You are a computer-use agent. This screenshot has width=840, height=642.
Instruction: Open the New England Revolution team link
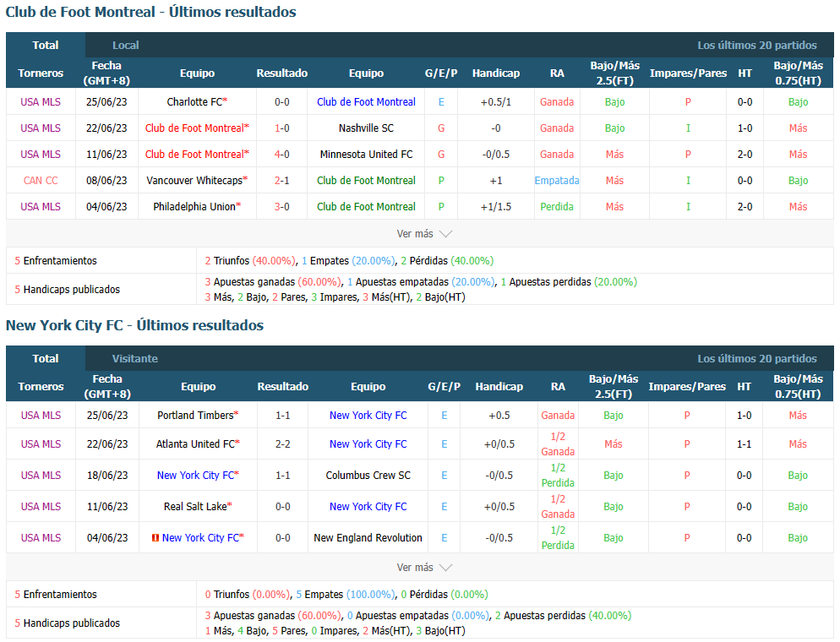(x=368, y=537)
